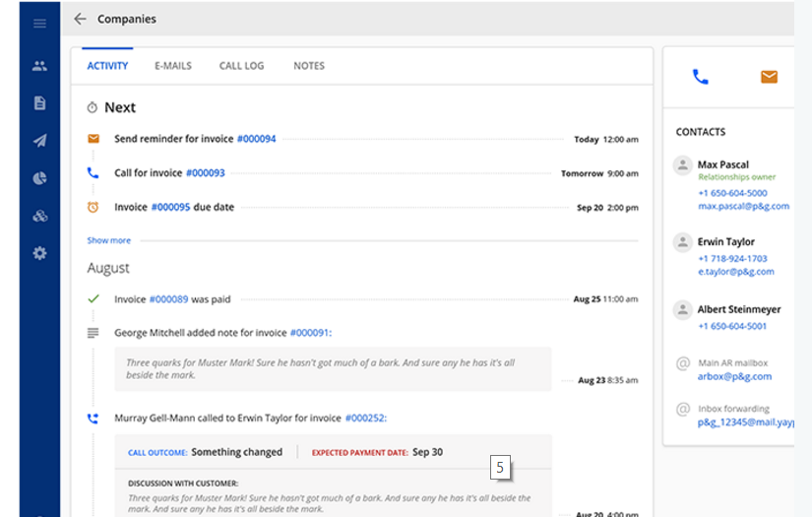The image size is (812, 517).
Task: Select the Albert Steinmeyer contact name
Action: [x=739, y=309]
